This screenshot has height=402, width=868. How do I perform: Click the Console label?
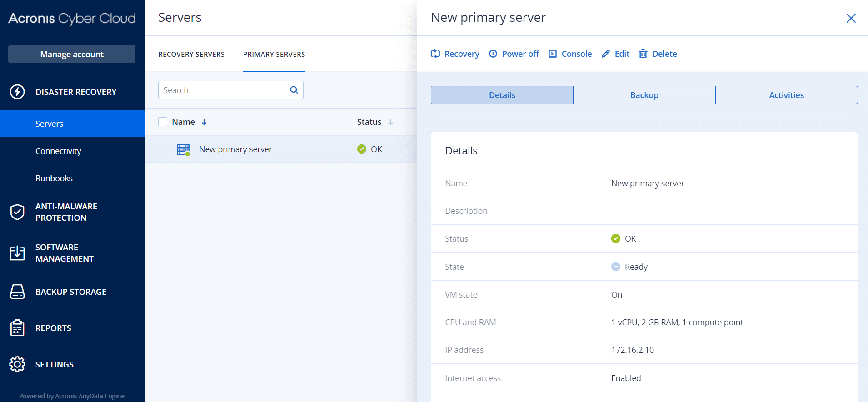point(577,54)
